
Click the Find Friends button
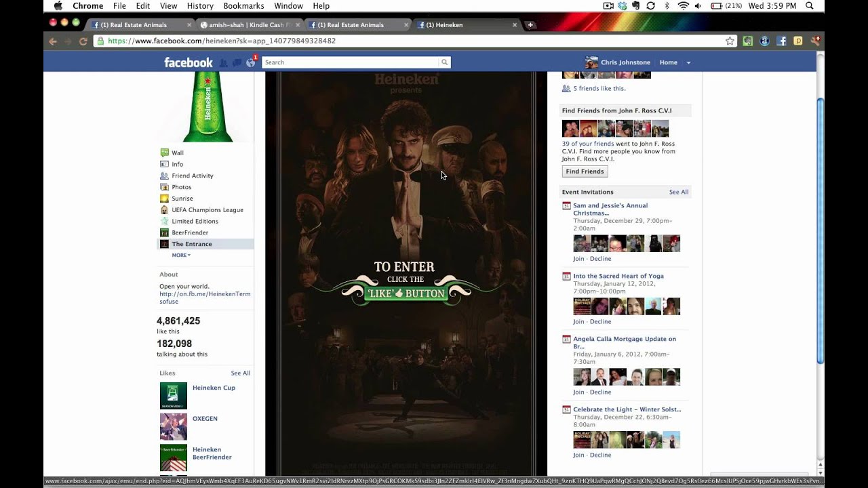pyautogui.click(x=585, y=171)
